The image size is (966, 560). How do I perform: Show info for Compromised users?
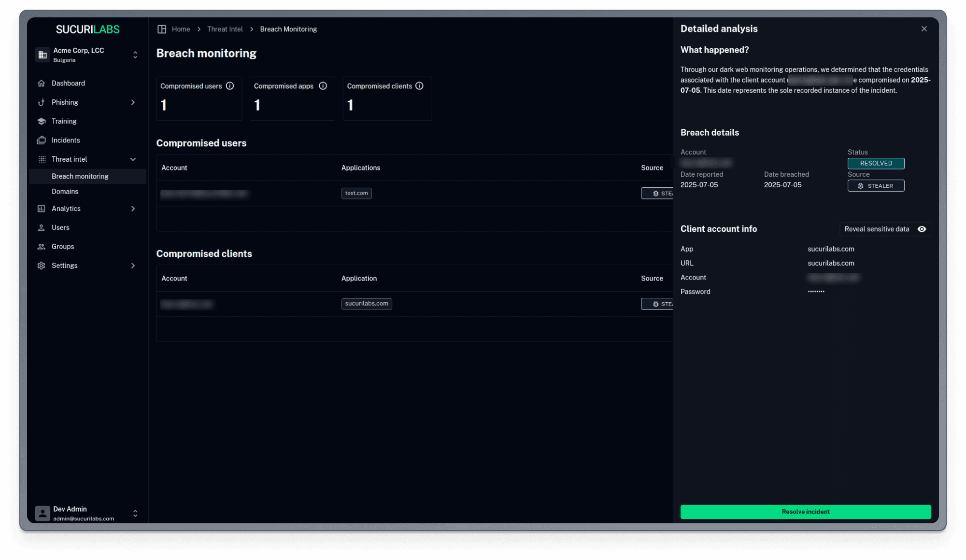[x=230, y=86]
